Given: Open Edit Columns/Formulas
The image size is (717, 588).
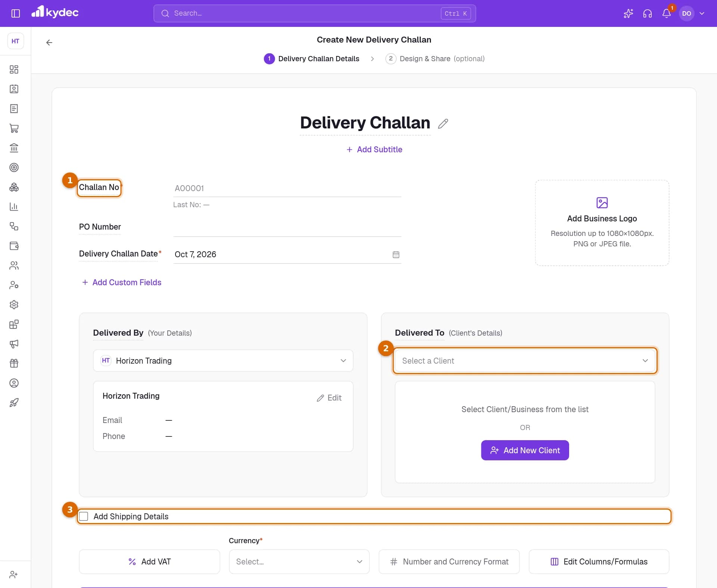Looking at the screenshot, I should (x=599, y=561).
